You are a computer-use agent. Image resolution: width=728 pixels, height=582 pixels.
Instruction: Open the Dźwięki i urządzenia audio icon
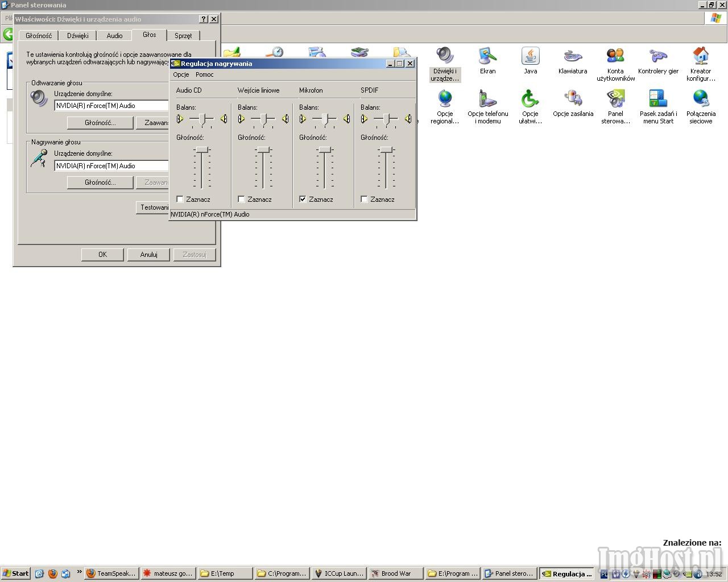[445, 56]
